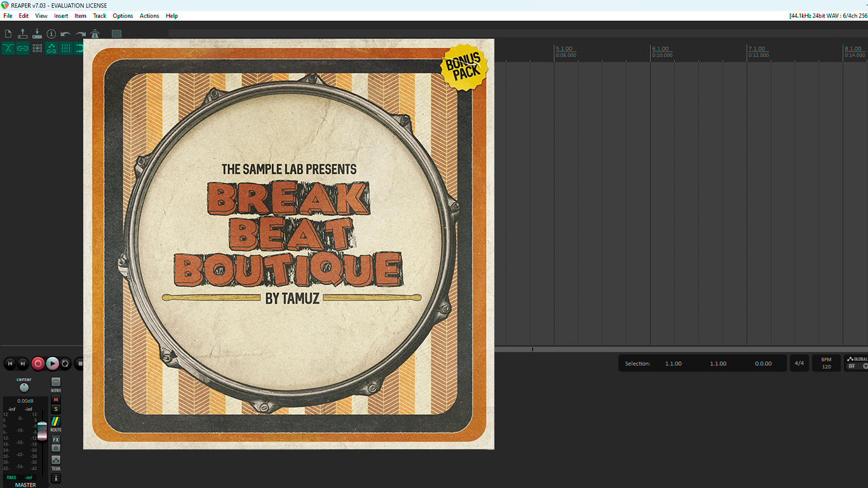Mute the master track
868x488 pixels.
[x=56, y=400]
